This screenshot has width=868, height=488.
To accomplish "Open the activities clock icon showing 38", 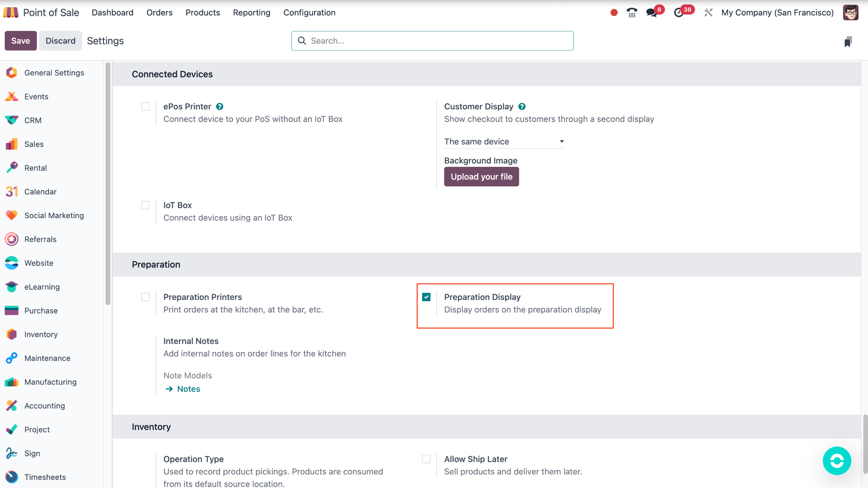I will click(x=679, y=13).
